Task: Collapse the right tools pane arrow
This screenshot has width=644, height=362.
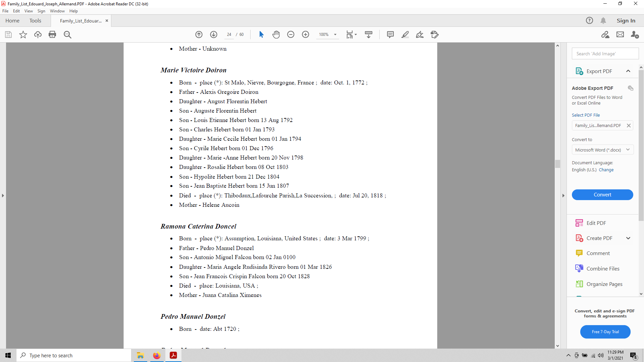Action: (x=563, y=195)
